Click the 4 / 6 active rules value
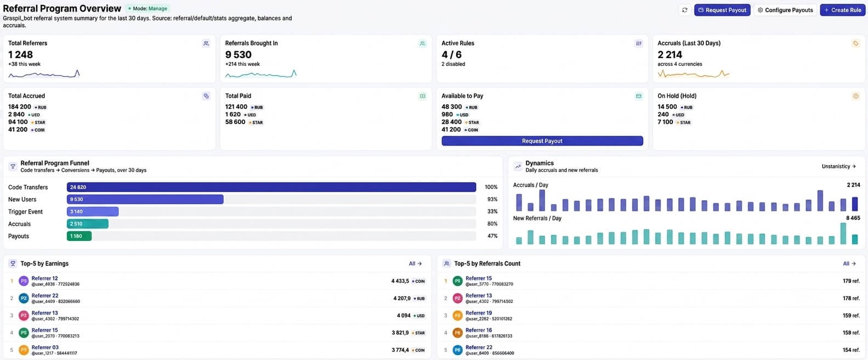 [x=451, y=54]
